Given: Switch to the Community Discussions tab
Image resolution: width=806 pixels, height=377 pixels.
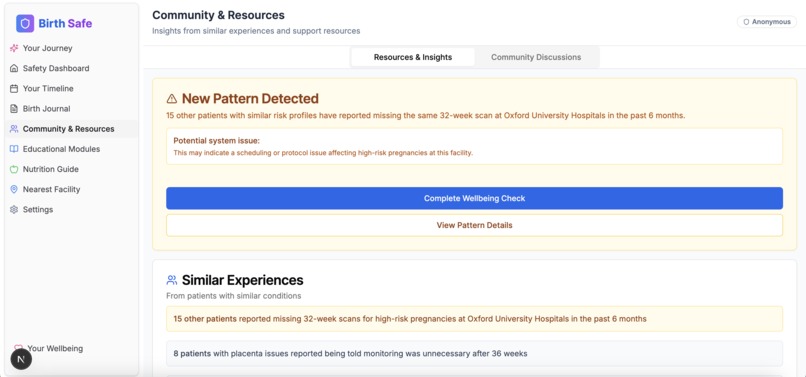Looking at the screenshot, I should tap(536, 57).
